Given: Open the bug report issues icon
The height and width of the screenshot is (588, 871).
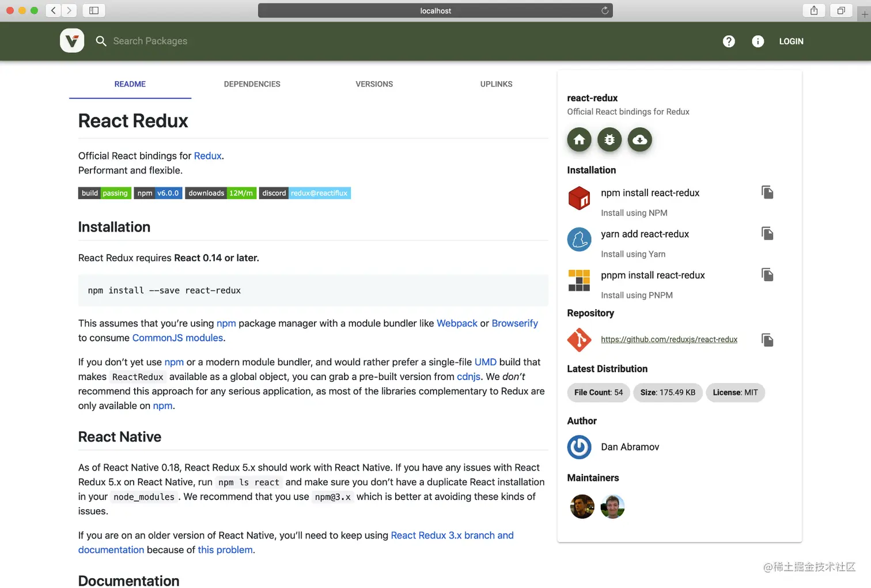Looking at the screenshot, I should [609, 139].
